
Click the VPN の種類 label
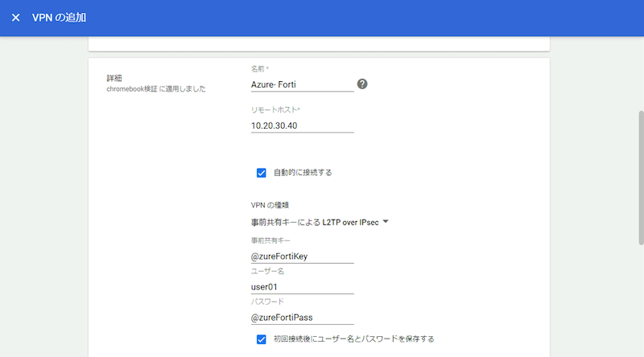(270, 205)
